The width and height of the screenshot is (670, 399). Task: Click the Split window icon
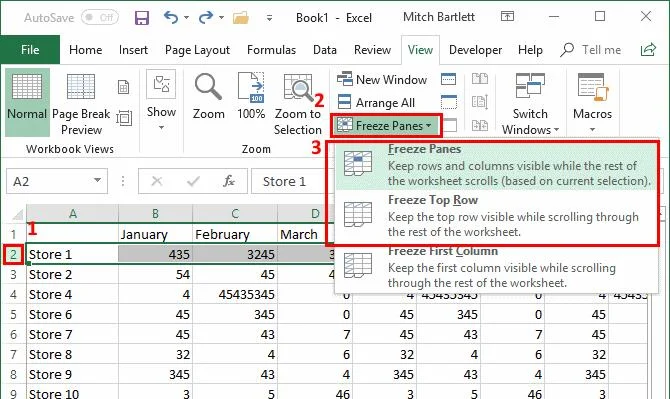click(448, 79)
